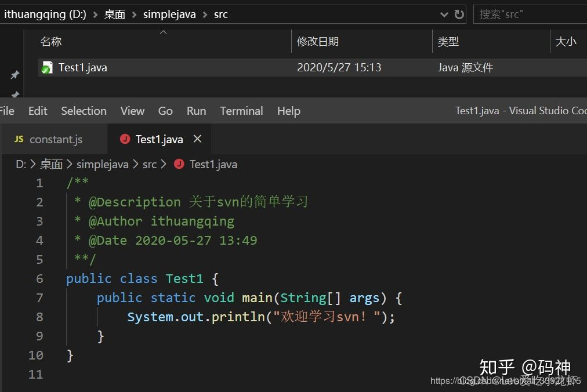This screenshot has height=392, width=587.
Task: Select simplejava in the Explorer address path
Action: [x=169, y=14]
